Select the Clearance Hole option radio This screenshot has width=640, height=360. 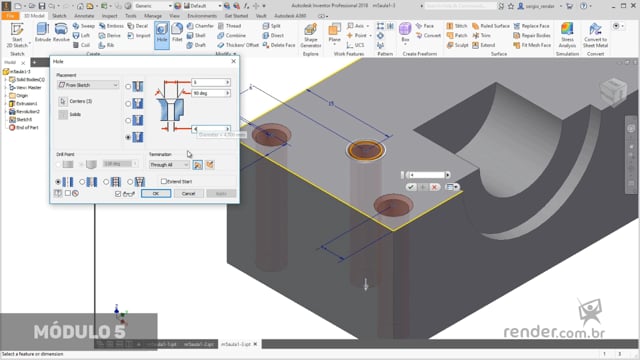[82, 182]
